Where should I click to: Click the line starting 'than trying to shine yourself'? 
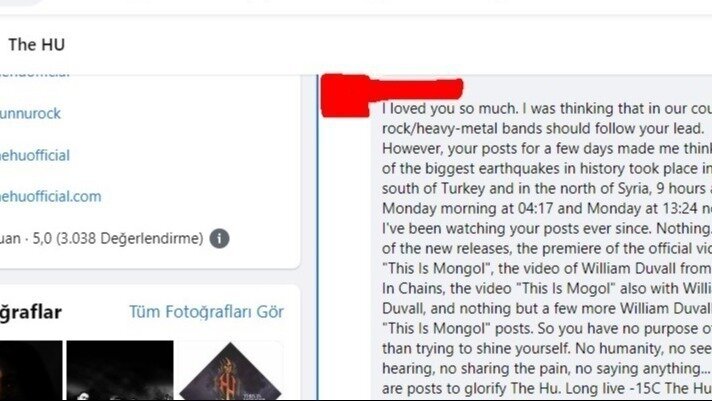tap(547, 348)
